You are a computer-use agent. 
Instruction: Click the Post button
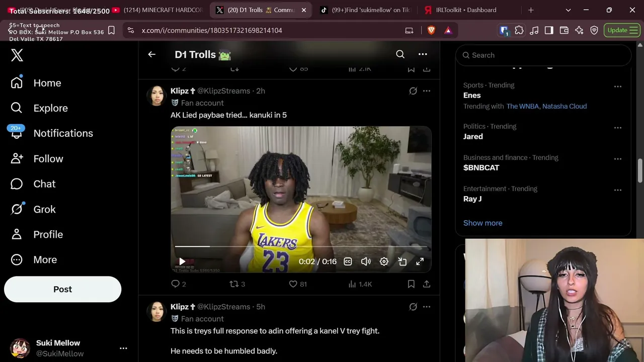click(62, 289)
